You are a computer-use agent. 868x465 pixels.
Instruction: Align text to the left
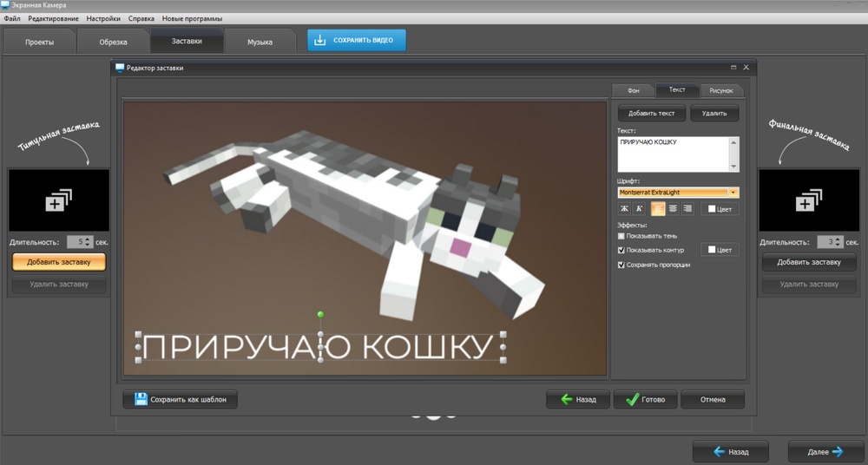[x=658, y=209]
